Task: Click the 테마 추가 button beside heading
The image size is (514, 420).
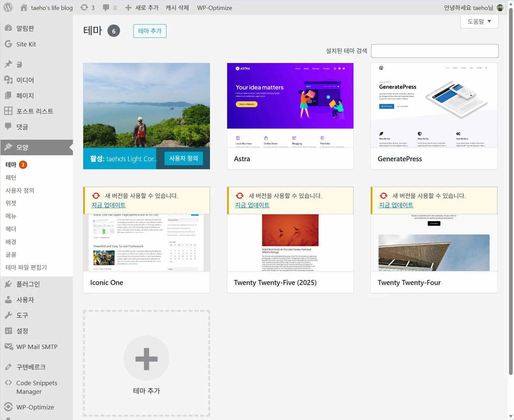Action: point(150,31)
